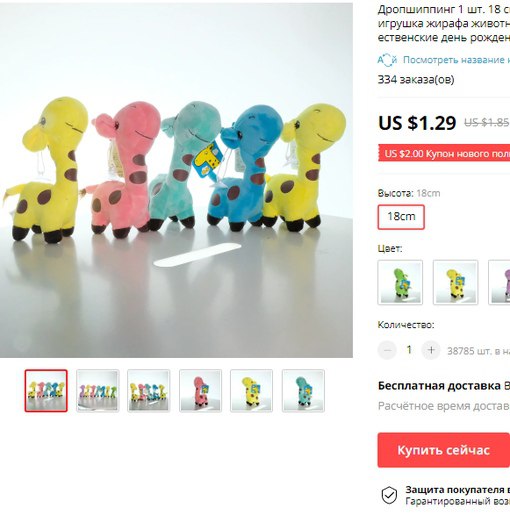The image size is (510, 515).
Task: Show the single yellow giraffe thumbnail
Action: pos(251,391)
